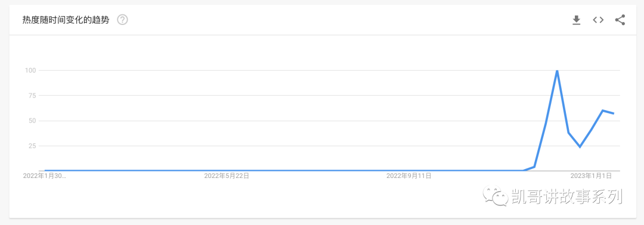Select the 2022年9月11日 date label
This screenshot has width=644, height=225.
(408, 176)
